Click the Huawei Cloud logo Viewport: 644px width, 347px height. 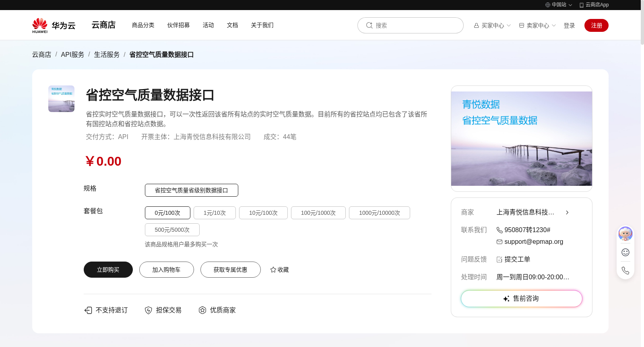(54, 25)
